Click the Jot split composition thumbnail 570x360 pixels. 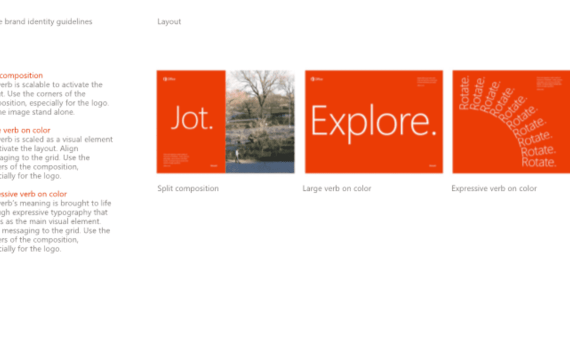point(225,121)
